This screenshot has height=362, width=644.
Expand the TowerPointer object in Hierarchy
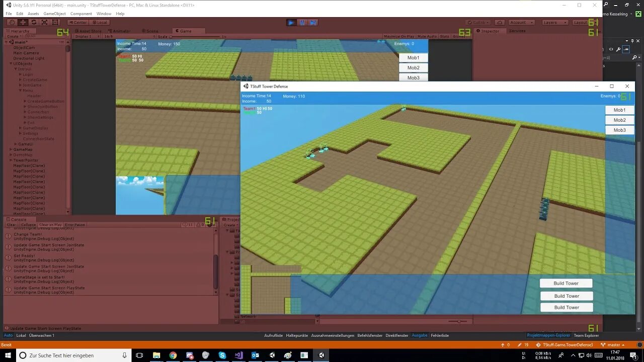point(11,160)
